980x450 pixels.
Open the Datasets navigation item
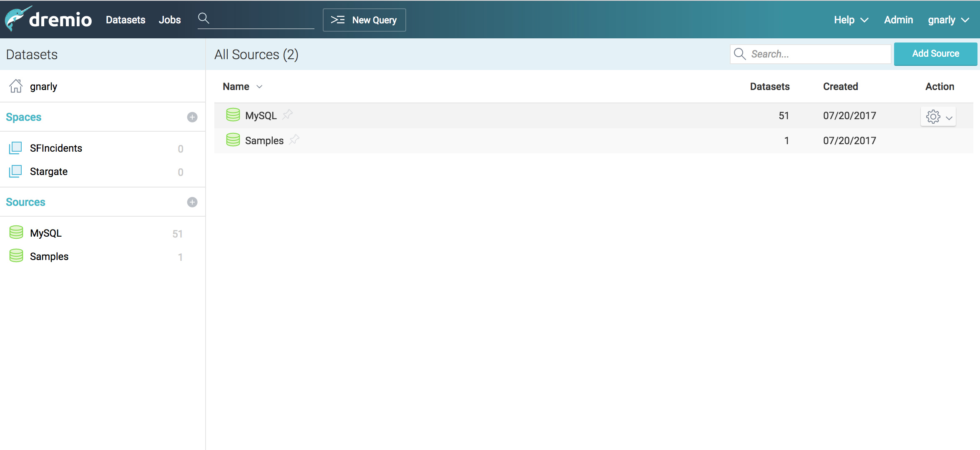tap(126, 20)
